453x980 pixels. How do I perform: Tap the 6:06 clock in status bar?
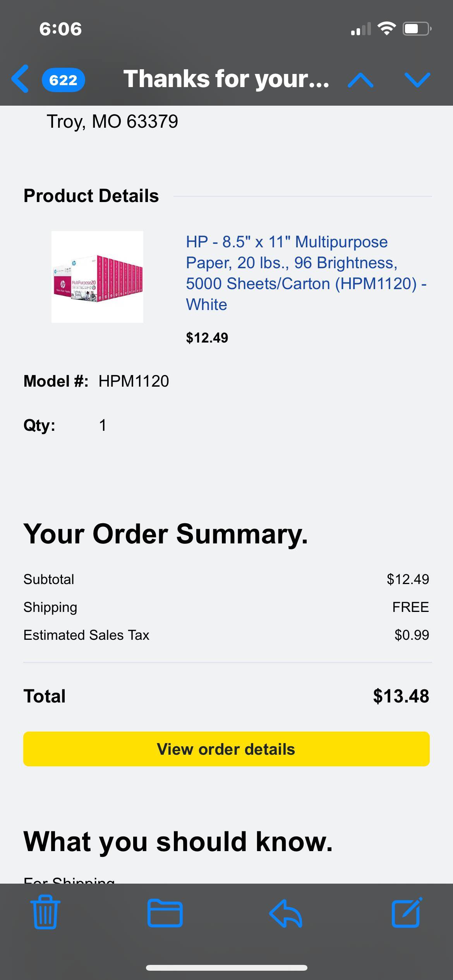(60, 29)
